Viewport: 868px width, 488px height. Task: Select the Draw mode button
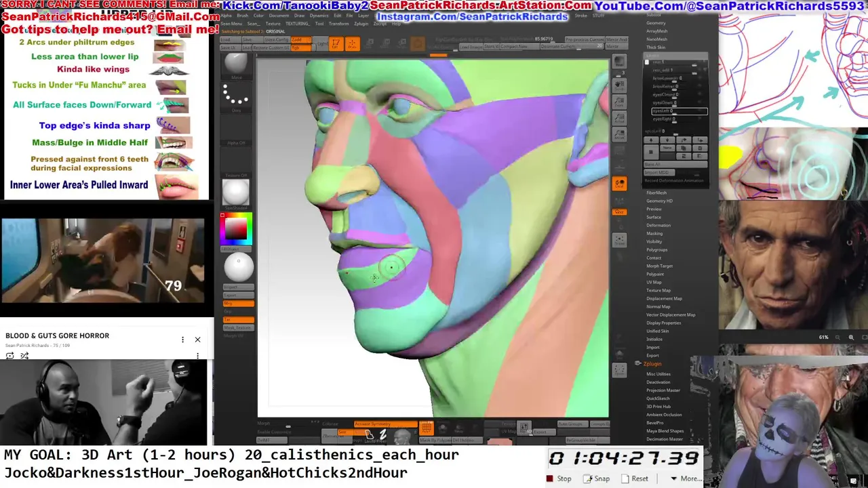pos(352,43)
